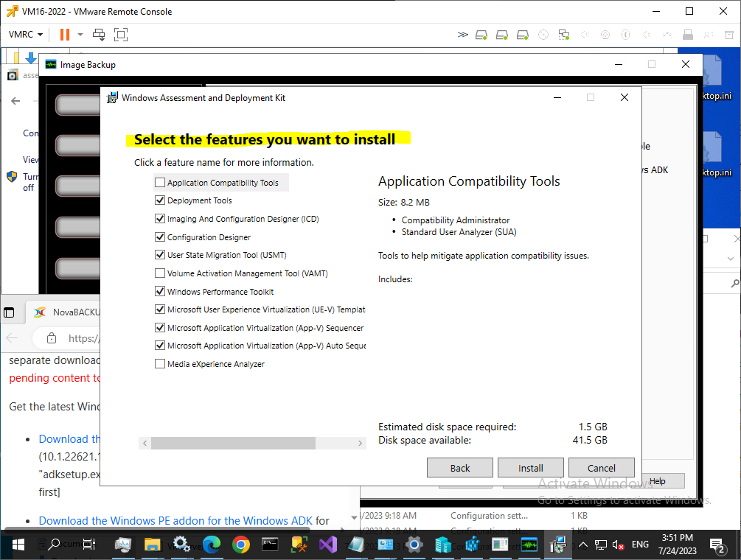Toggle Microsoft UE-V Template checkbox
The width and height of the screenshot is (741, 560).
(160, 309)
